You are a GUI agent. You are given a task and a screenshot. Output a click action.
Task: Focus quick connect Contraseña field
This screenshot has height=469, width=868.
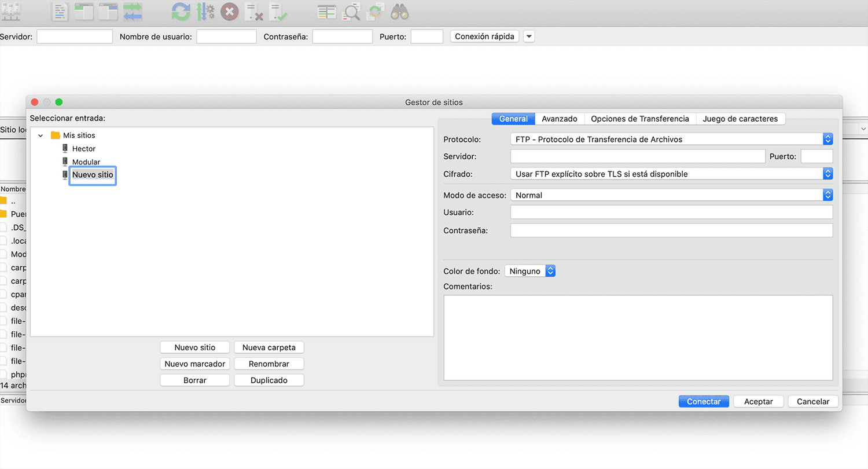tap(343, 36)
